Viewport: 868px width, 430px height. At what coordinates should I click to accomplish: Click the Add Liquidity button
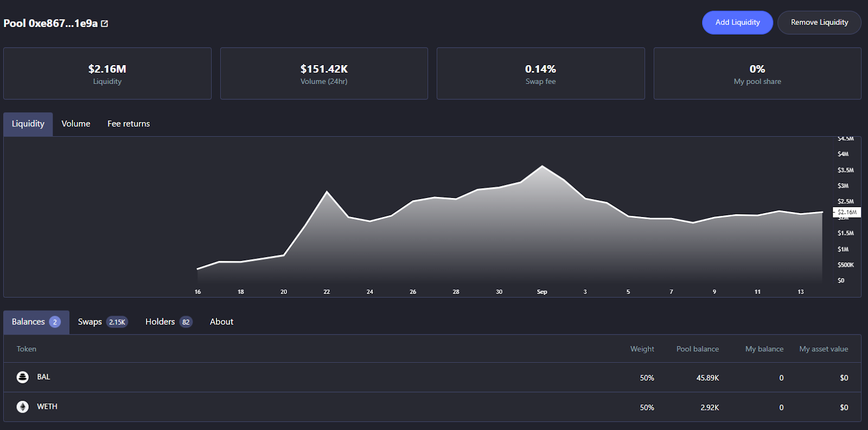[x=737, y=23]
